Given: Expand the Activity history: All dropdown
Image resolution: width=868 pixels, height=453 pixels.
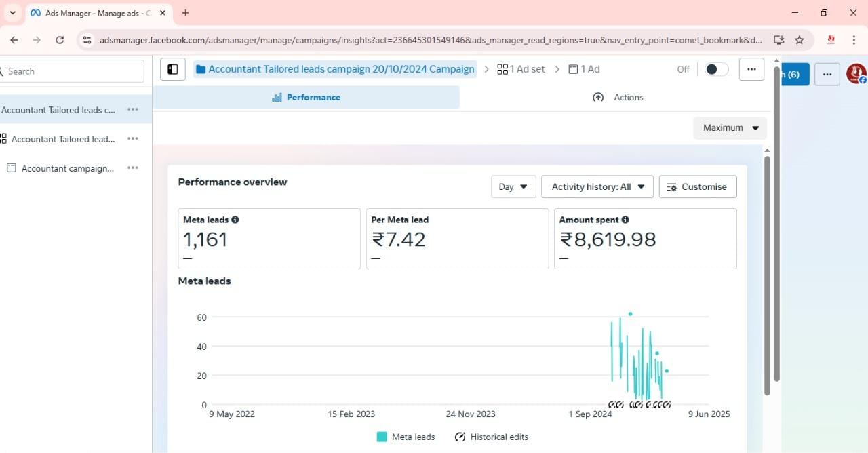Looking at the screenshot, I should 597,186.
